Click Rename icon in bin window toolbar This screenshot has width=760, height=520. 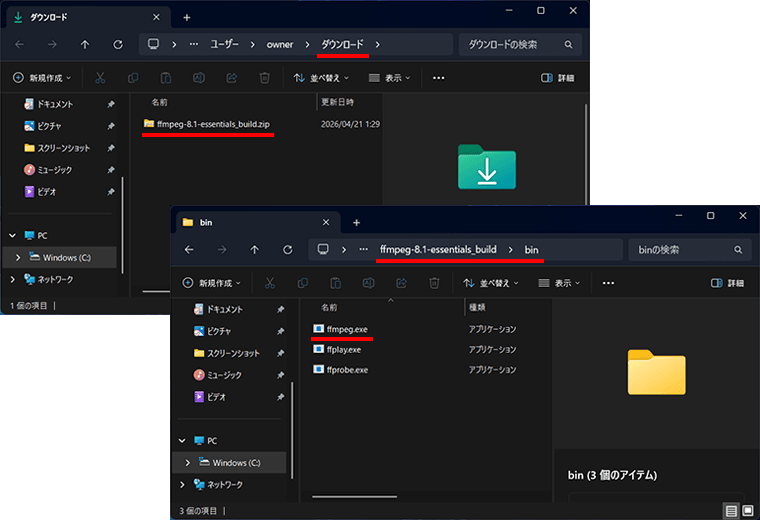point(368,283)
